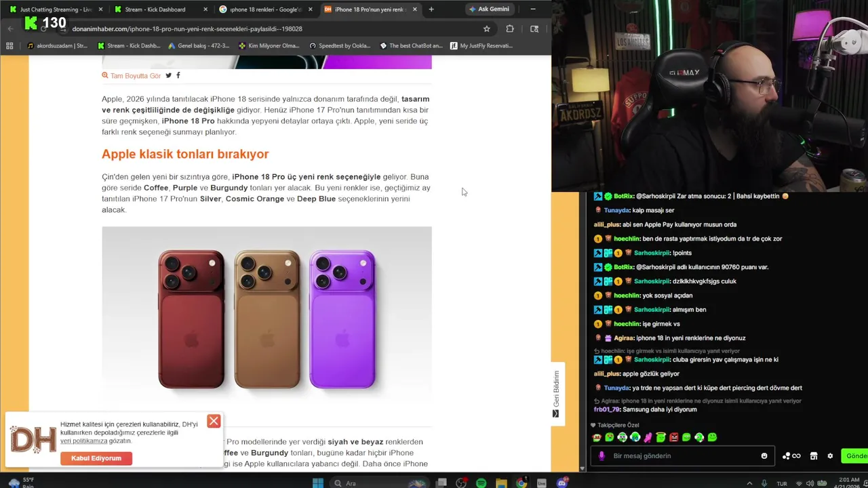Share article via Twitter icon
The height and width of the screenshot is (488, 868).
pyautogui.click(x=169, y=75)
